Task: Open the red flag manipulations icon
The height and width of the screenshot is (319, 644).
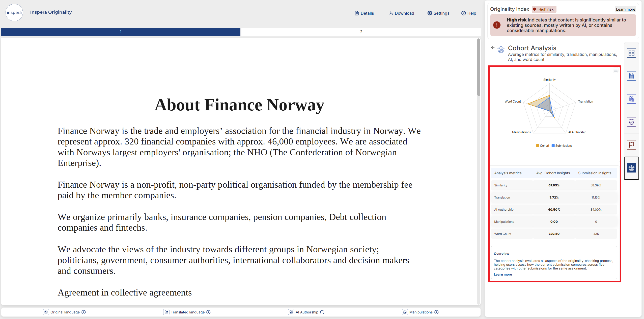Action: click(631, 145)
